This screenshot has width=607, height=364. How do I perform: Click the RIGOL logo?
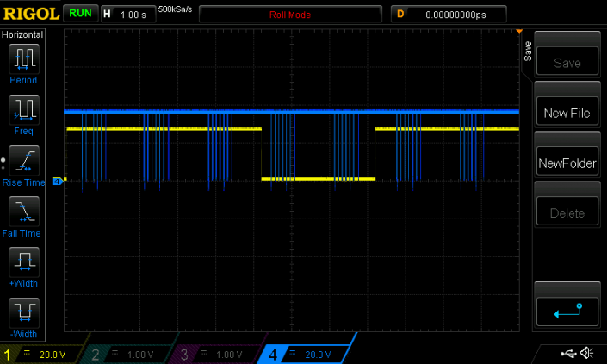click(x=31, y=15)
